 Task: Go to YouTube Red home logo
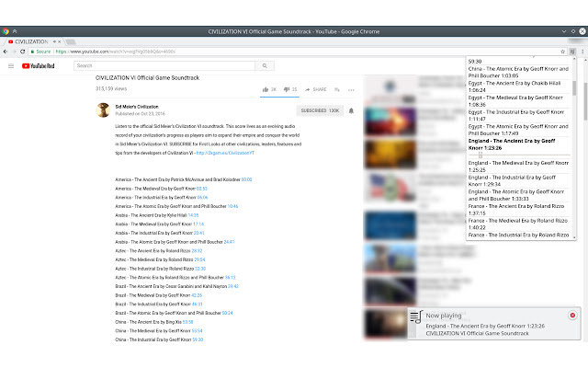click(x=39, y=65)
